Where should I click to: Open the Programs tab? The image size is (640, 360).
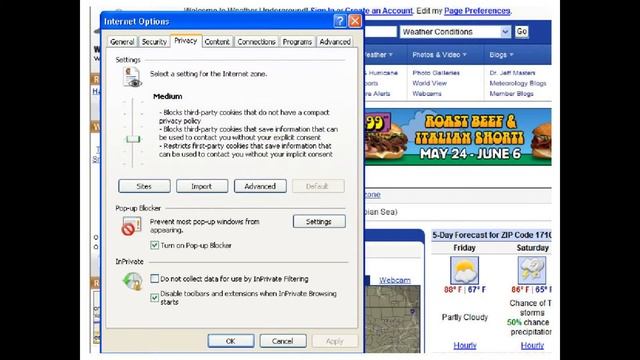297,42
